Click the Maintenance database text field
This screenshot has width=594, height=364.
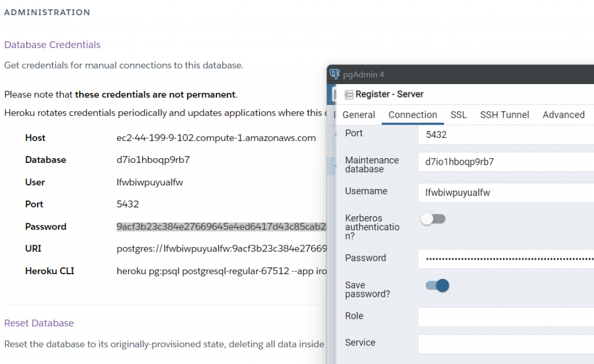pos(505,162)
